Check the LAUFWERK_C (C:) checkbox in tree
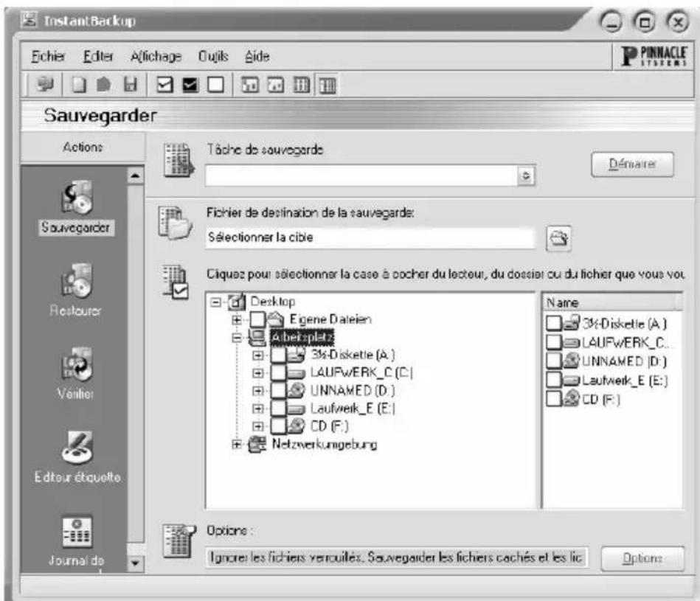 coord(279,373)
